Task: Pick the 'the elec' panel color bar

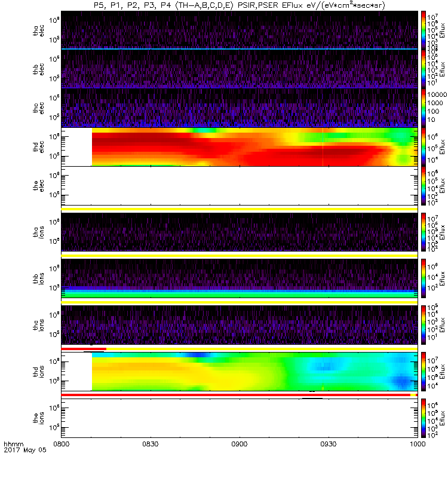Action: click(x=424, y=186)
